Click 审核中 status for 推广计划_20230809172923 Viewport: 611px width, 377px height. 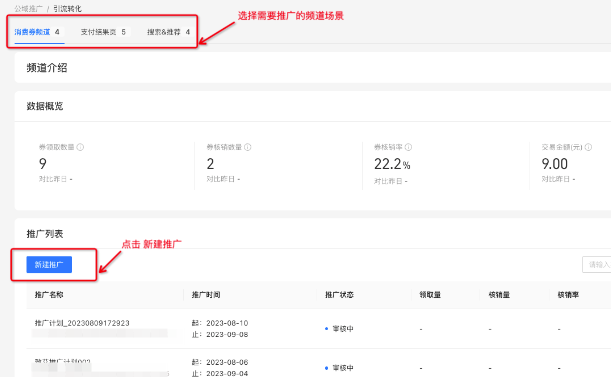point(343,329)
